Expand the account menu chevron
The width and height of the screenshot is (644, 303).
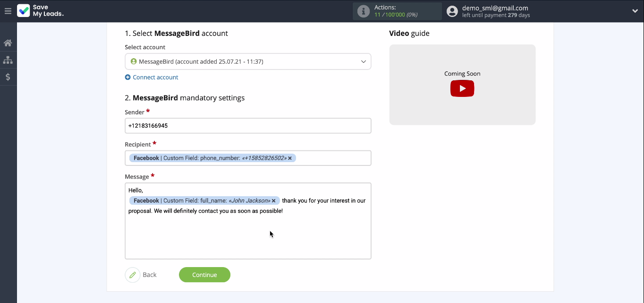pos(635,11)
